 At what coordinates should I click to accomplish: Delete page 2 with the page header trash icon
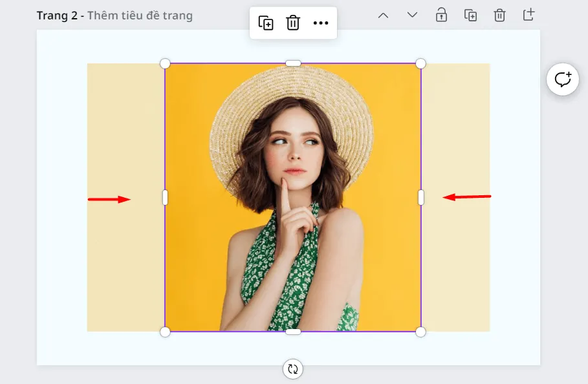pyautogui.click(x=499, y=16)
